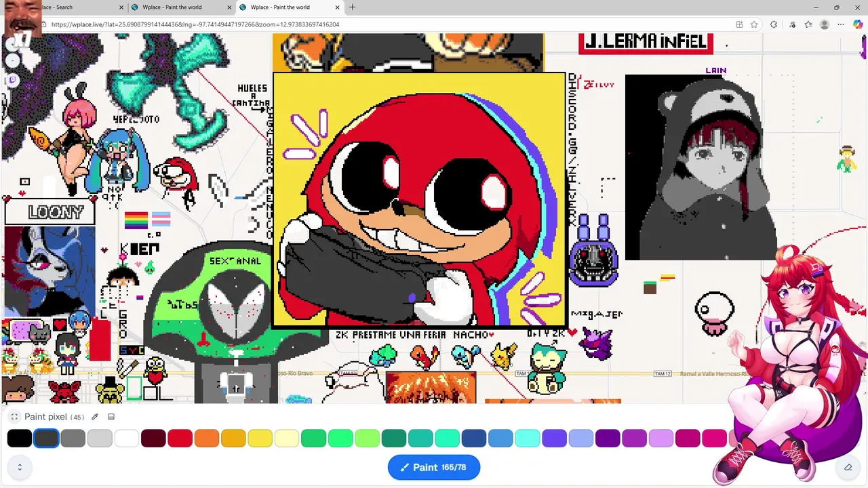
Task: Pick the dark magenta swatch
Action: (688, 439)
